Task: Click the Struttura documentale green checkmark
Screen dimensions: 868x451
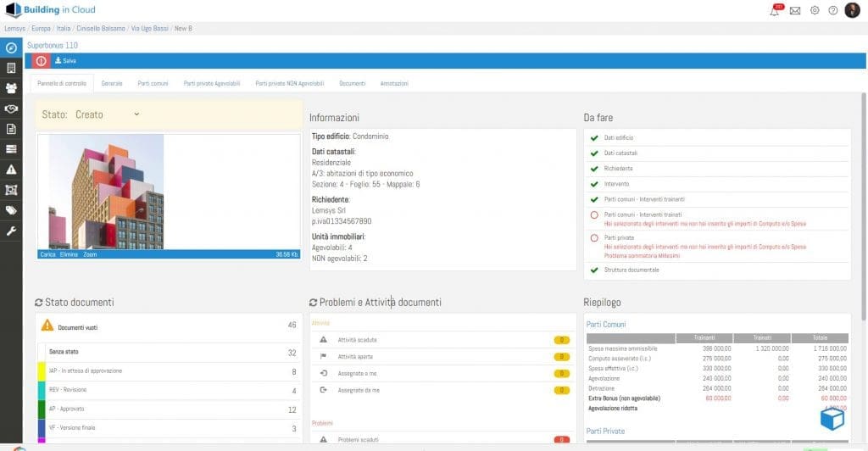Action: (594, 270)
